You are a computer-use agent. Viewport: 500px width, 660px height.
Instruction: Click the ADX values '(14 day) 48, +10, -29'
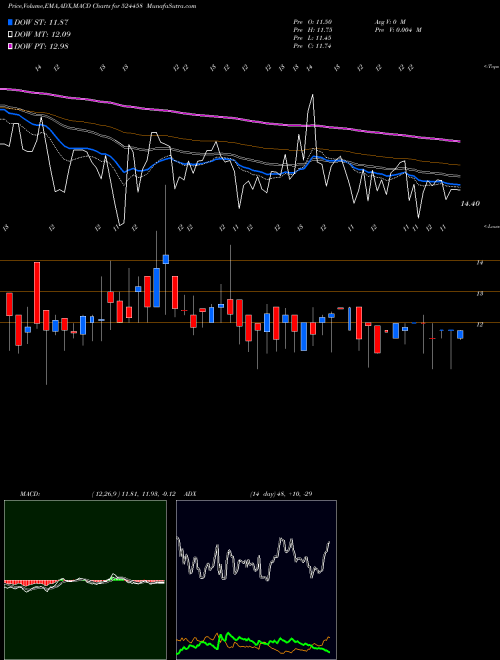point(281,494)
